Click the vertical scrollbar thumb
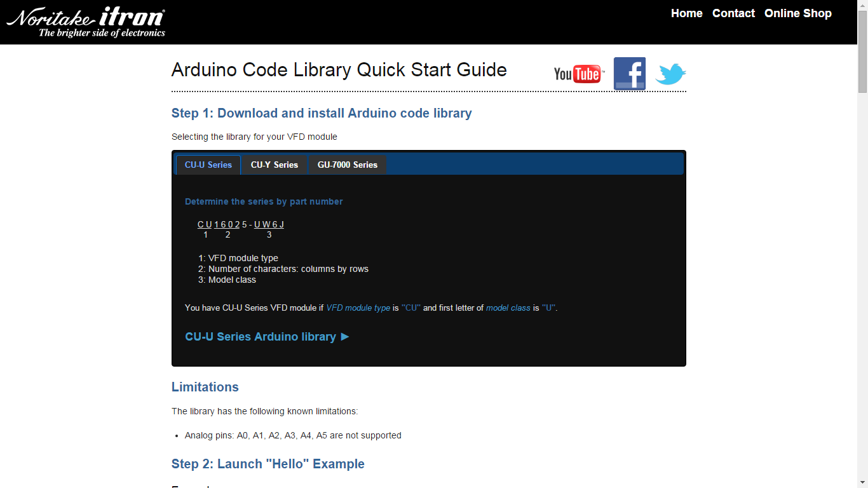Screen dimensions: 868x488 (x=862, y=52)
